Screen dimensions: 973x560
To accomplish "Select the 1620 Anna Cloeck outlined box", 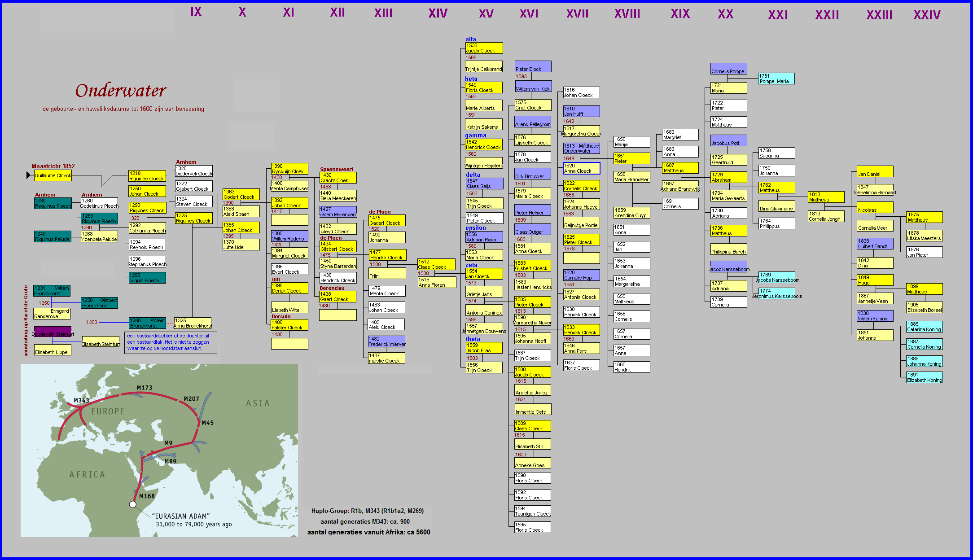I will [x=582, y=168].
